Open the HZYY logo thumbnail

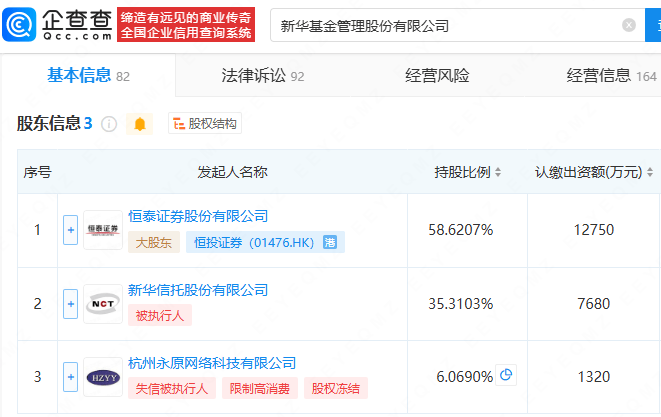tap(103, 377)
